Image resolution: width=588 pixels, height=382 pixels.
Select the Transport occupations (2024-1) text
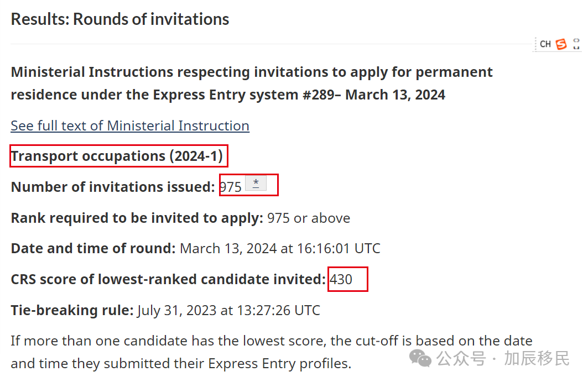(x=117, y=156)
